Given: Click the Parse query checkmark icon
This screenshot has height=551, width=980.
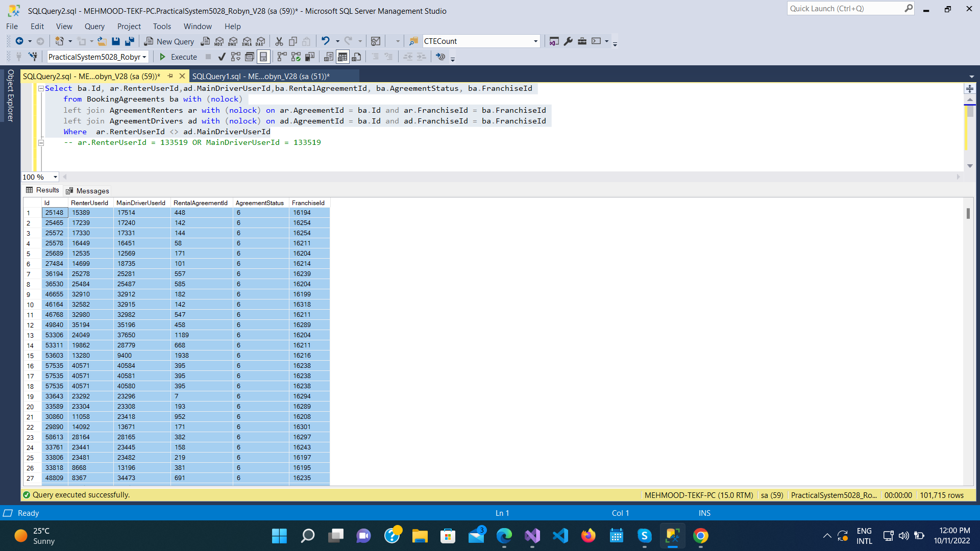Looking at the screenshot, I should (x=222, y=57).
